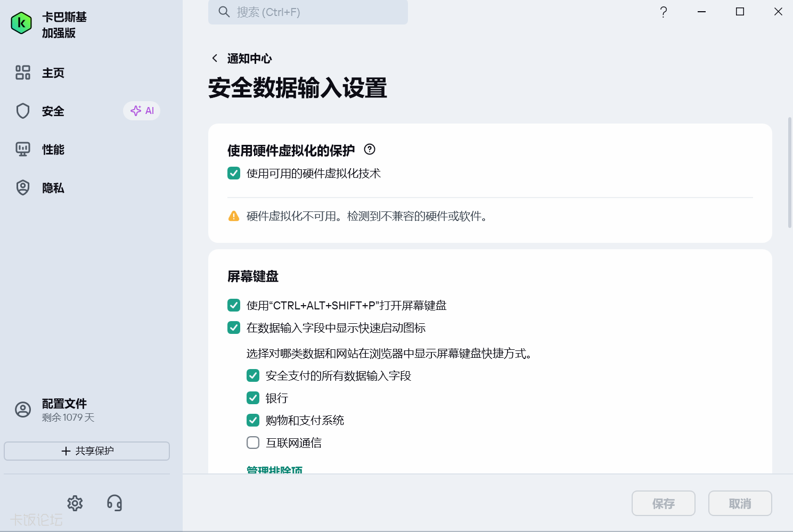Uncheck 使用可用的硬件虚拟化技术
793x532 pixels.
(234, 173)
